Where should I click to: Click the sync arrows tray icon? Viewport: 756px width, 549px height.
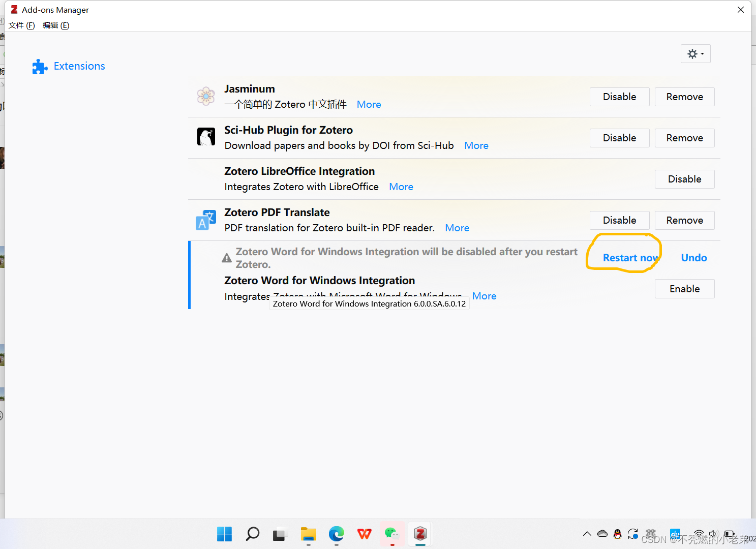tap(633, 534)
